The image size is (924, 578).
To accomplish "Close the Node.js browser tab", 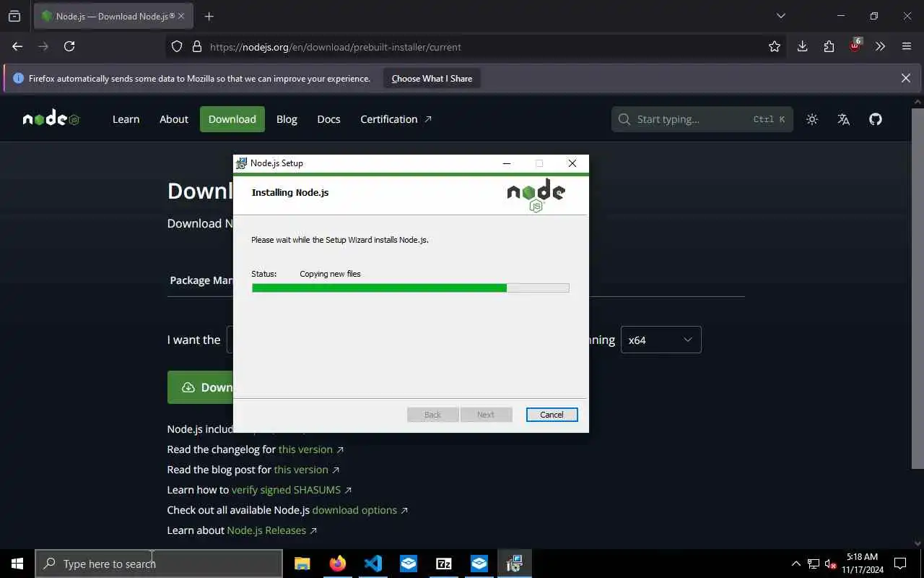I will 180,16.
